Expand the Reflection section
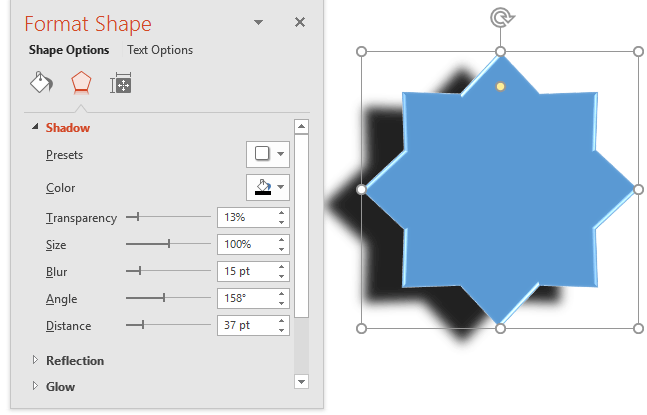 [x=36, y=360]
